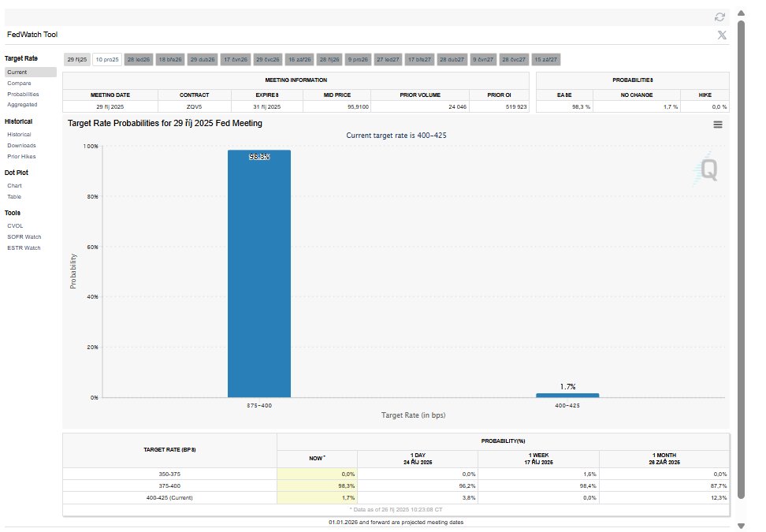Screen dimensions: 766x532
Task: Click the 1.7% bar label
Action: coord(567,386)
